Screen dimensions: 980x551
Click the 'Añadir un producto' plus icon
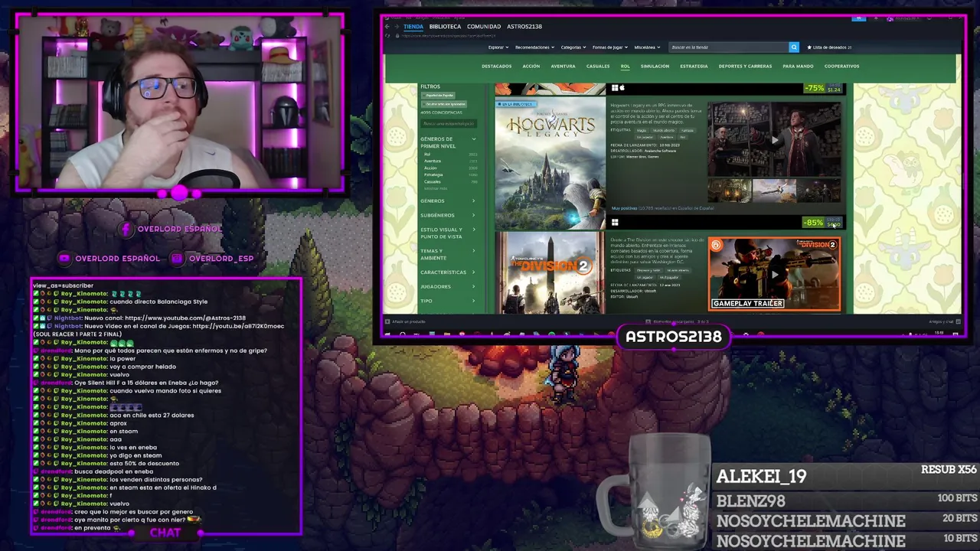[387, 321]
